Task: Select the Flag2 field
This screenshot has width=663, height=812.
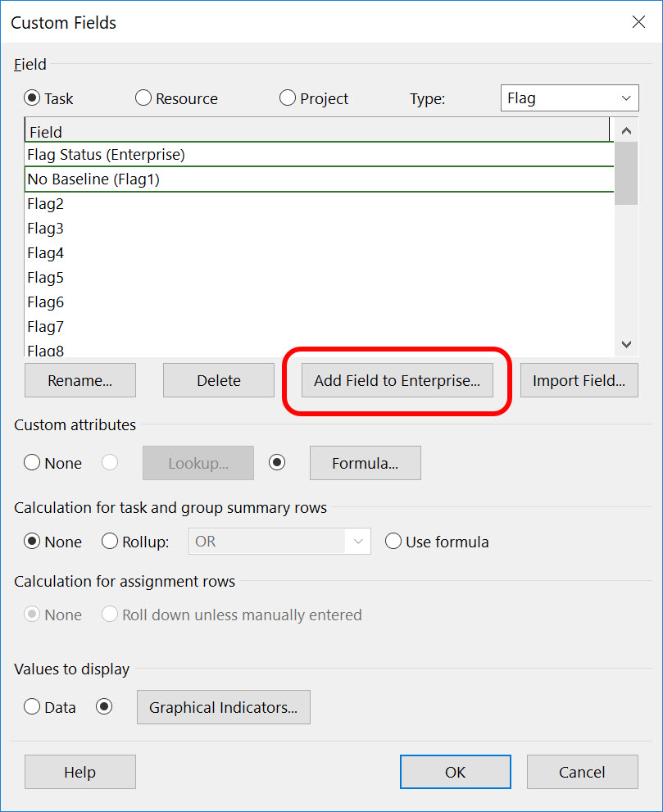Action: coord(319,203)
